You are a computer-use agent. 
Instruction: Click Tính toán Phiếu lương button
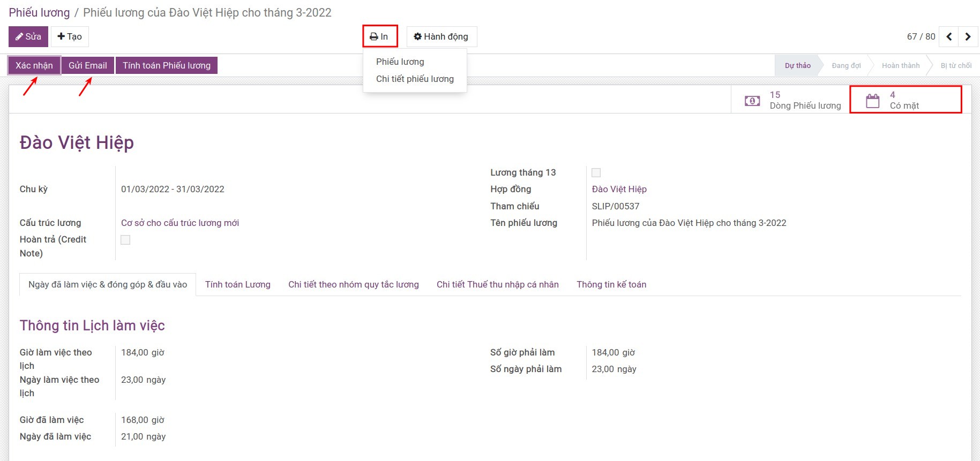point(167,65)
